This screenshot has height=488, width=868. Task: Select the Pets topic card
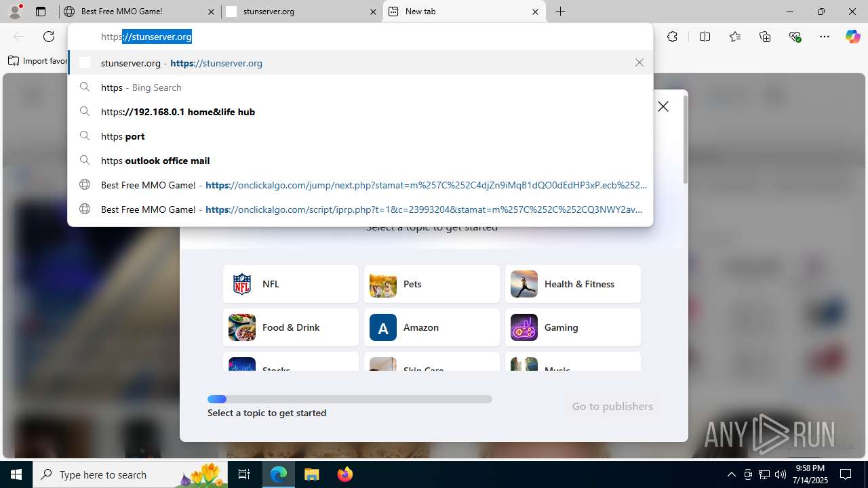(x=432, y=284)
